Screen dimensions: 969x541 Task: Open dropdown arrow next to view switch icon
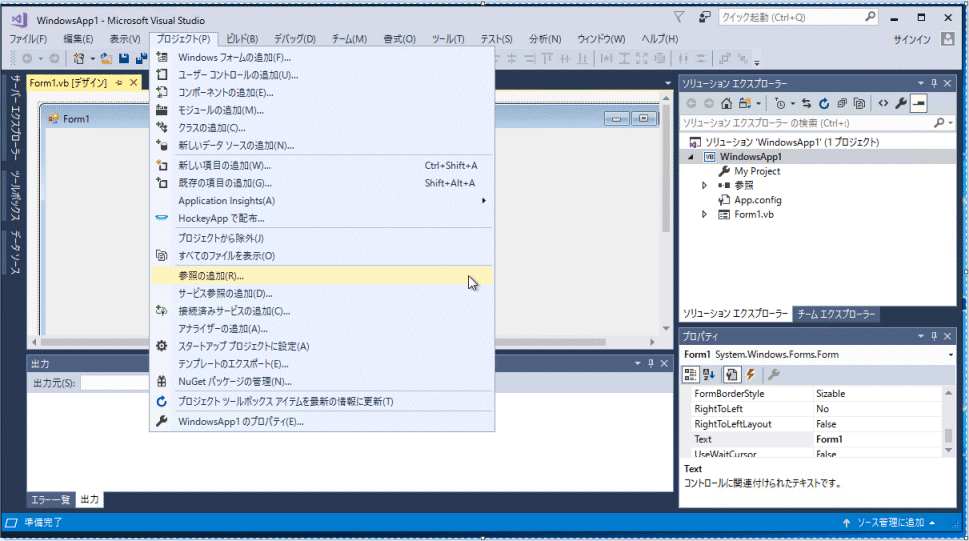click(758, 104)
